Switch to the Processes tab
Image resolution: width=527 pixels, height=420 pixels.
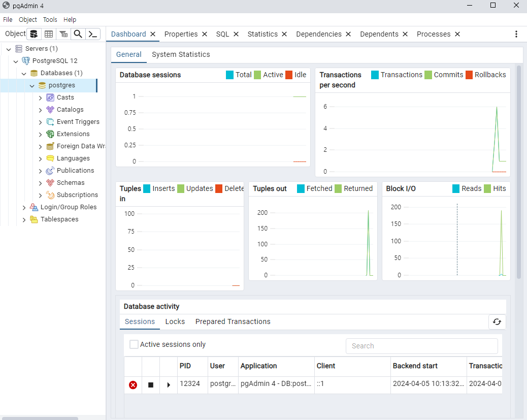[x=434, y=34]
